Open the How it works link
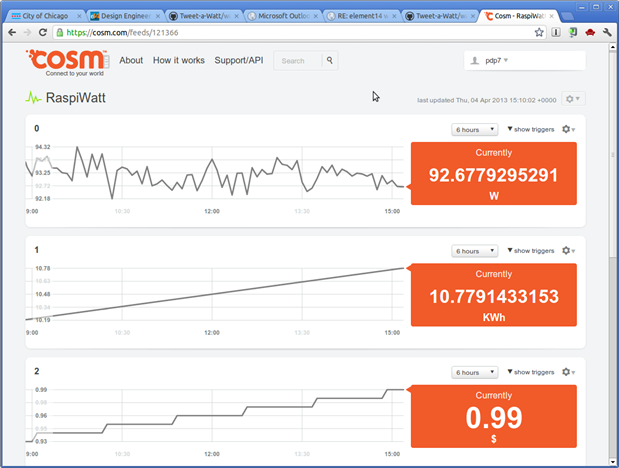This screenshot has width=619, height=468. click(x=179, y=60)
